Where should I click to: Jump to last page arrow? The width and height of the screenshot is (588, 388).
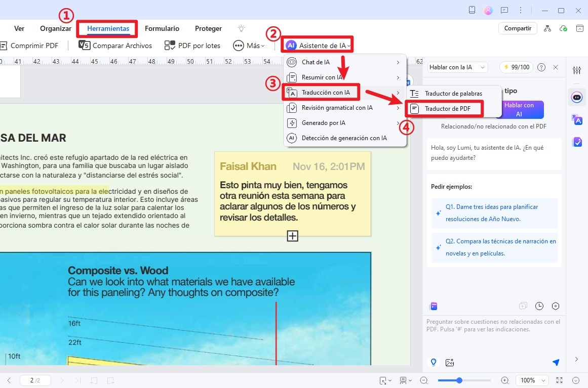(x=77, y=380)
